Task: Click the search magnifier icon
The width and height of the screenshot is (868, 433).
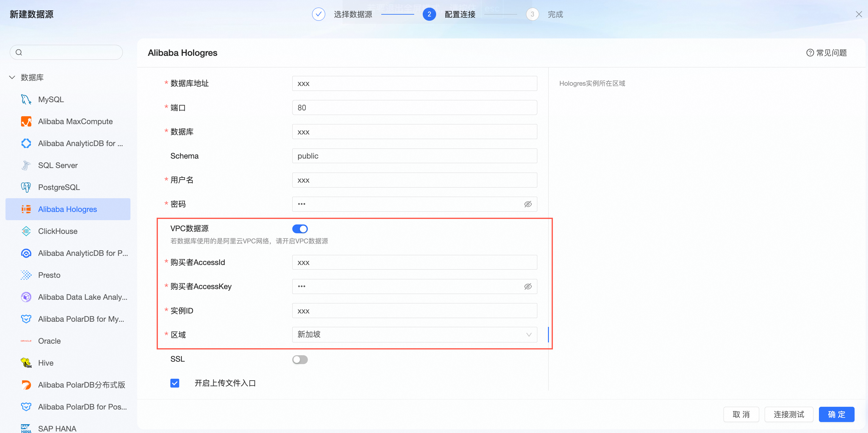Action: (19, 52)
